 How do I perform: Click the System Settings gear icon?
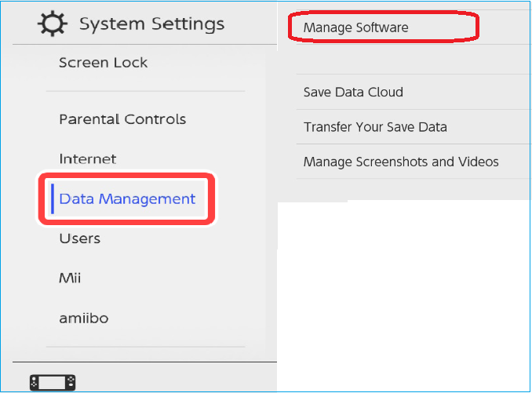tap(53, 24)
